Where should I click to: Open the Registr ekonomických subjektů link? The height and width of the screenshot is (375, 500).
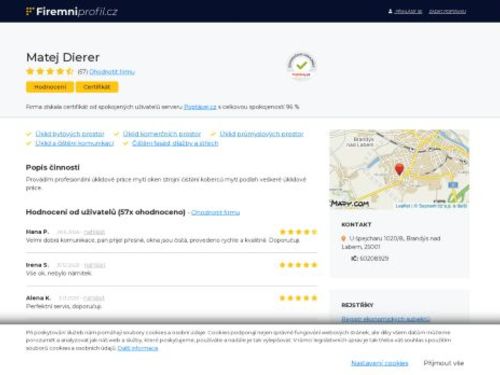[x=386, y=319]
